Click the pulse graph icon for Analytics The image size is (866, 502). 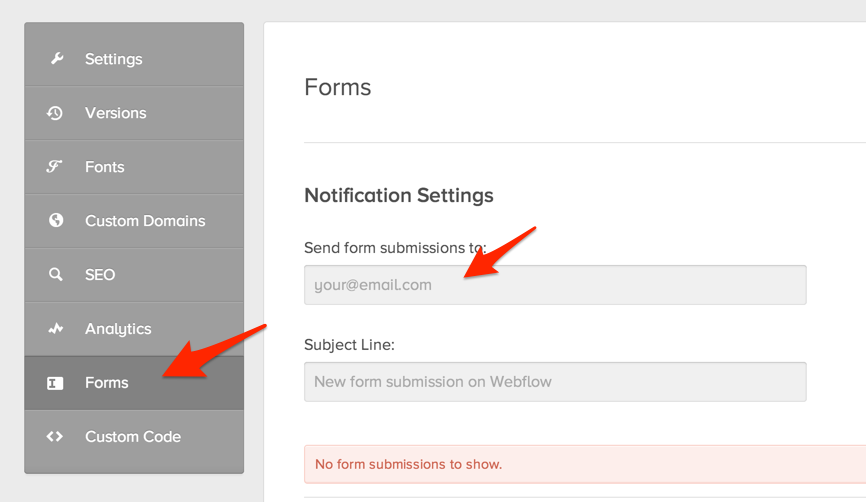tap(56, 329)
